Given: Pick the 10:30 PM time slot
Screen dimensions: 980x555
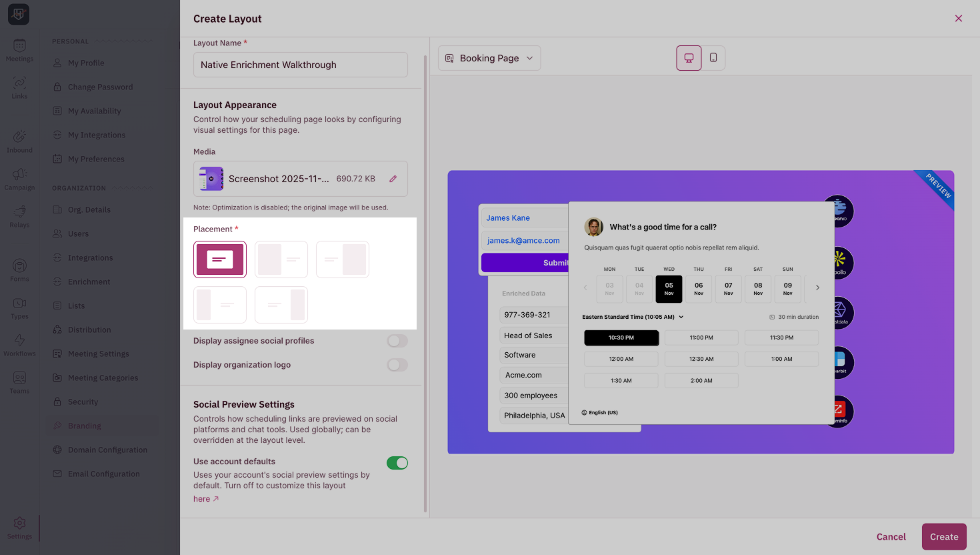Looking at the screenshot, I should pyautogui.click(x=621, y=338).
